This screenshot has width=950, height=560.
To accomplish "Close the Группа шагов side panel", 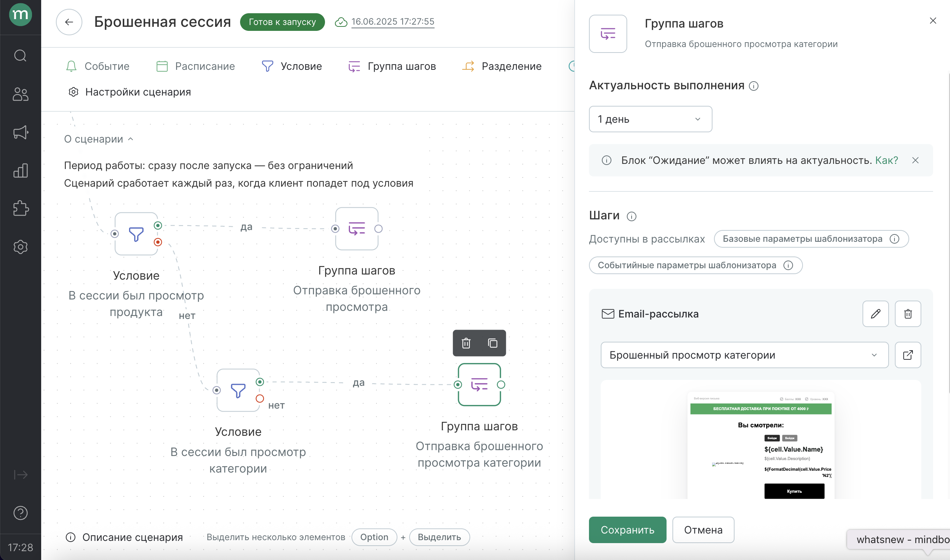I will pos(933,21).
